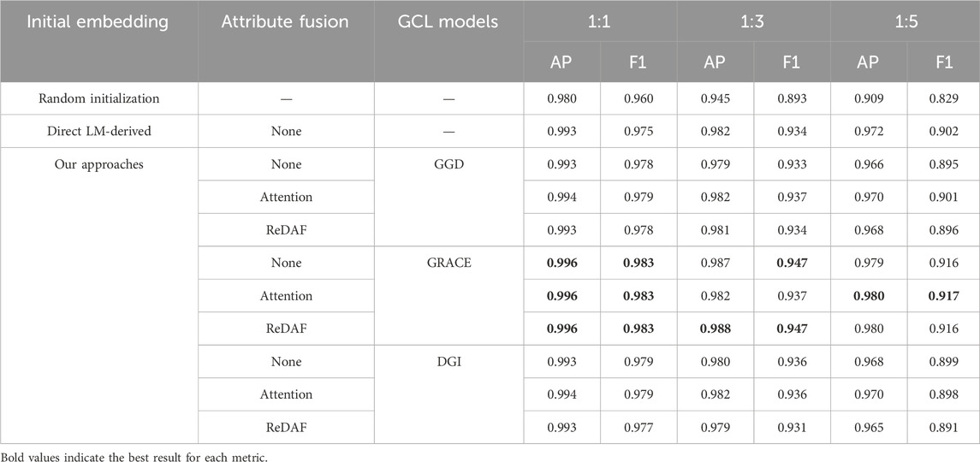The image size is (980, 462).
Task: Click the Initial embedding column header
Action: coord(98,21)
